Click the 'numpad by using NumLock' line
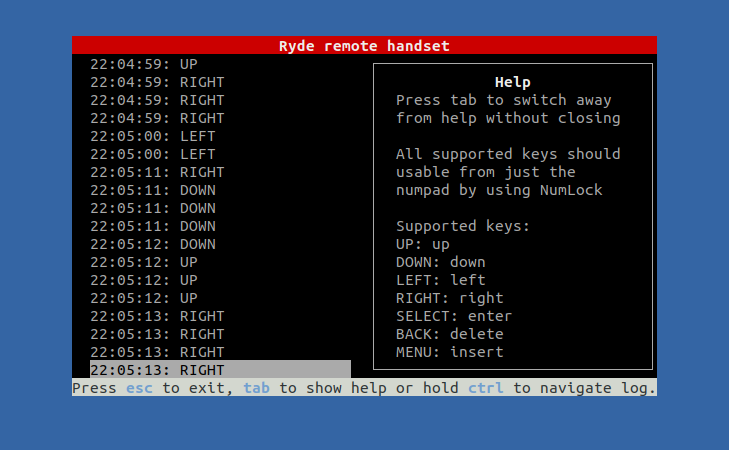This screenshot has width=729, height=450. click(499, 190)
